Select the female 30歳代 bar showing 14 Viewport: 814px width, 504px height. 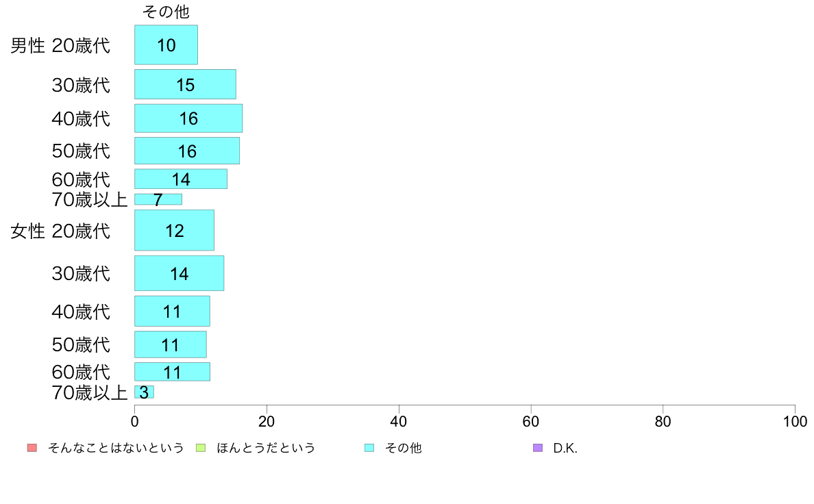coord(179,273)
